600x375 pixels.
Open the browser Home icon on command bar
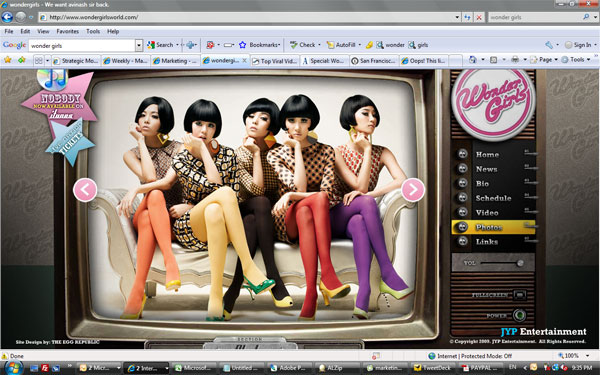click(x=473, y=60)
